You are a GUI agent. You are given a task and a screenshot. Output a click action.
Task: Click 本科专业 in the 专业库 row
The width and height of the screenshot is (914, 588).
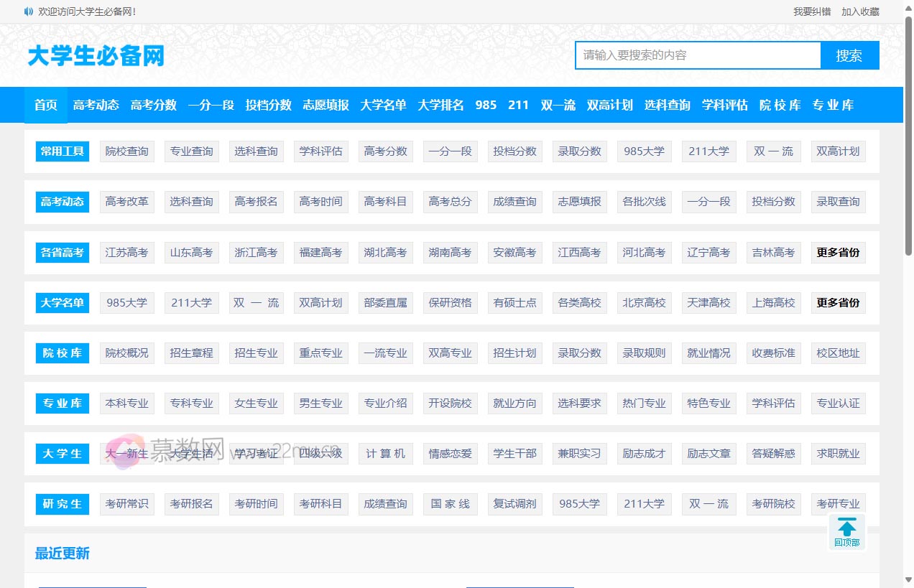point(126,403)
